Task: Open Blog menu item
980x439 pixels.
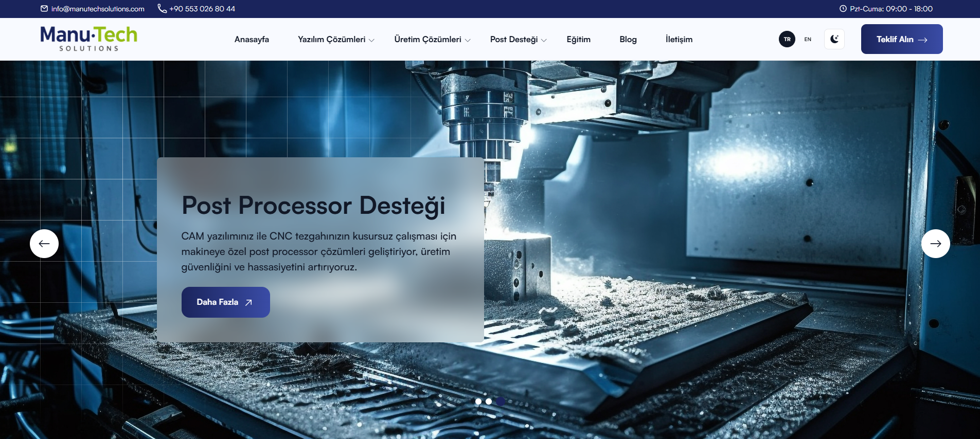Action: click(628, 40)
